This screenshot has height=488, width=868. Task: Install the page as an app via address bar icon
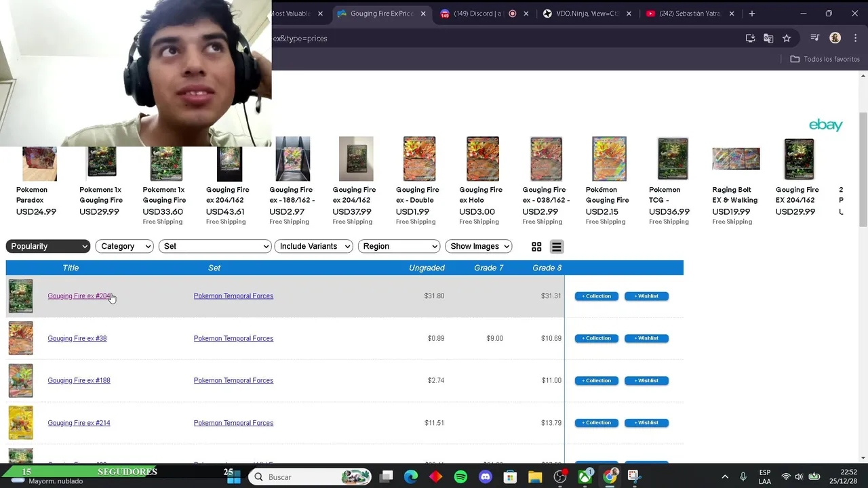coord(750,39)
